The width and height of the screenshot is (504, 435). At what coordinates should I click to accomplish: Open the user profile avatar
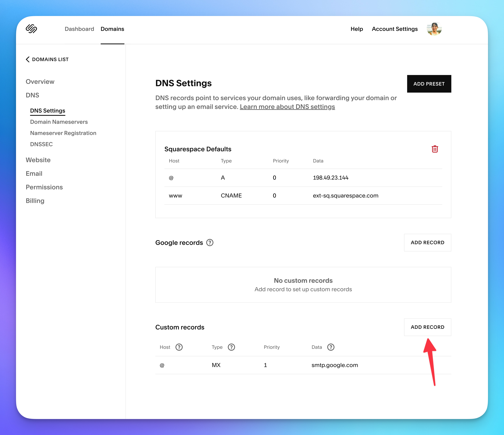point(434,29)
